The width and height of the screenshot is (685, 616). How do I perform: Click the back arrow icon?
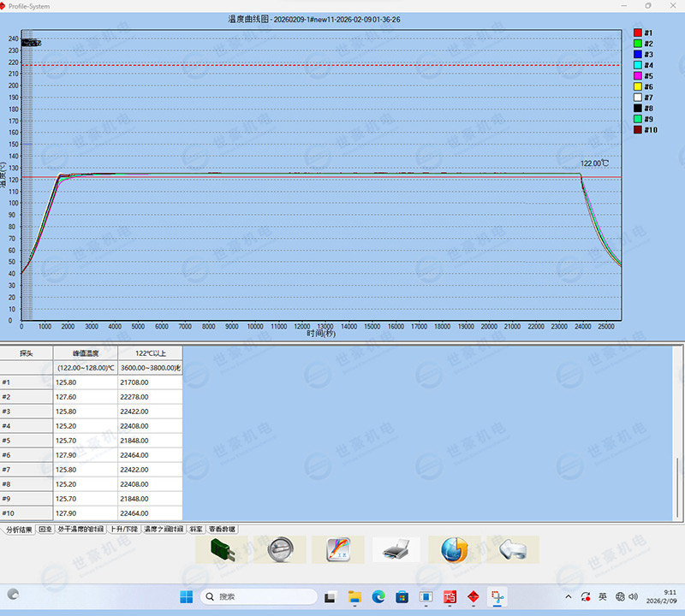(514, 549)
